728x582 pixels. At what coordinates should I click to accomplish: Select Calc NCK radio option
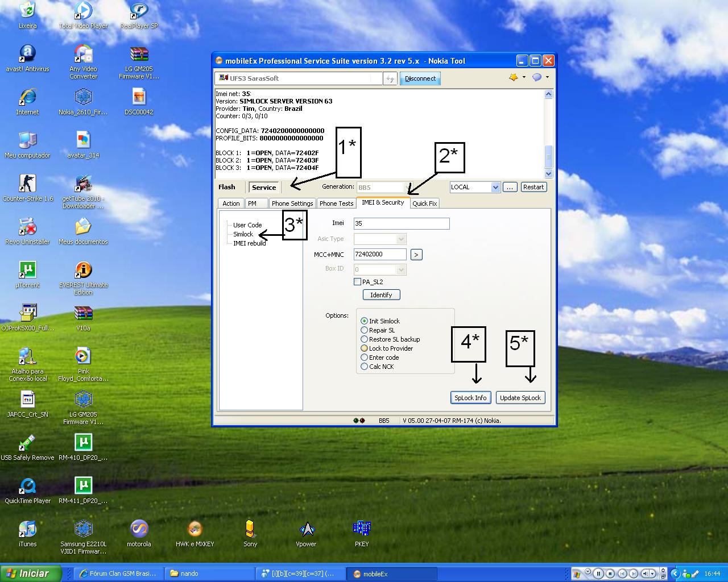(364, 367)
